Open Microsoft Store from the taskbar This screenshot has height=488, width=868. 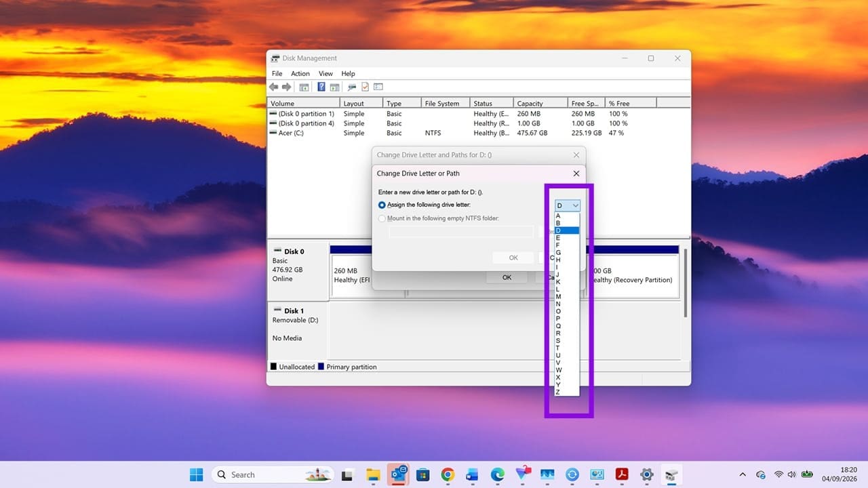(x=422, y=474)
